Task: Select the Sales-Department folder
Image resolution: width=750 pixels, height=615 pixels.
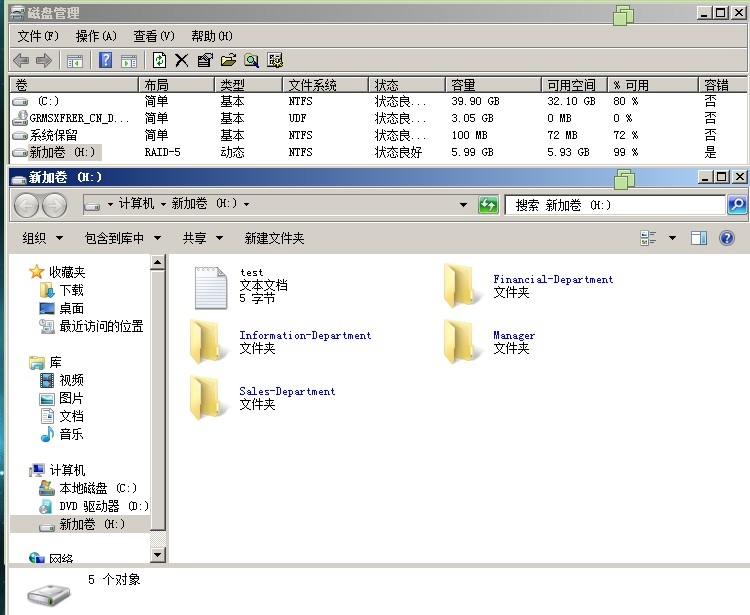Action: (x=262, y=398)
